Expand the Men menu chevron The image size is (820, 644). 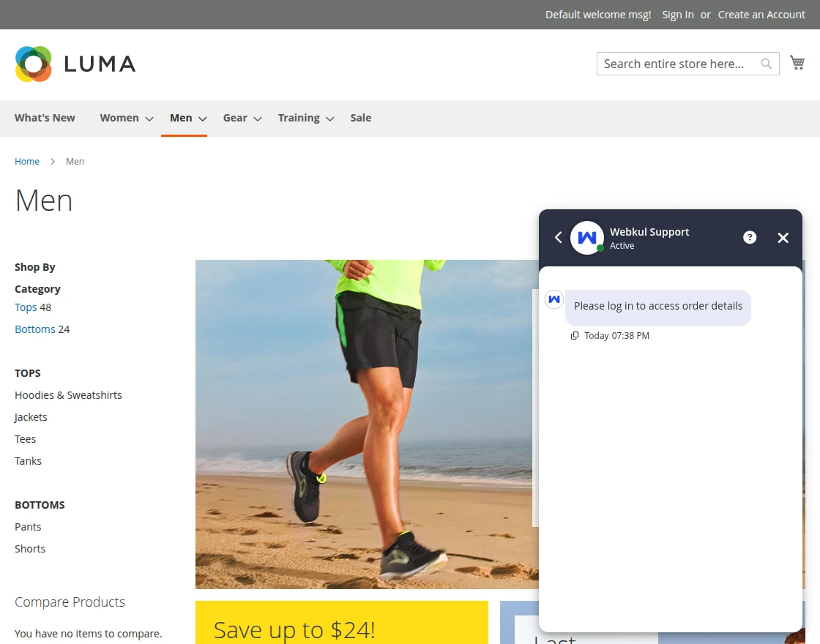coord(202,119)
